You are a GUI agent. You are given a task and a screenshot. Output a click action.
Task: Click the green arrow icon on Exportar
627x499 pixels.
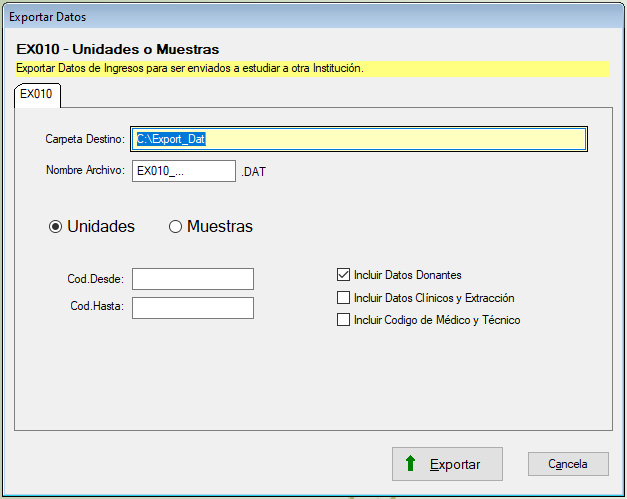tap(410, 464)
